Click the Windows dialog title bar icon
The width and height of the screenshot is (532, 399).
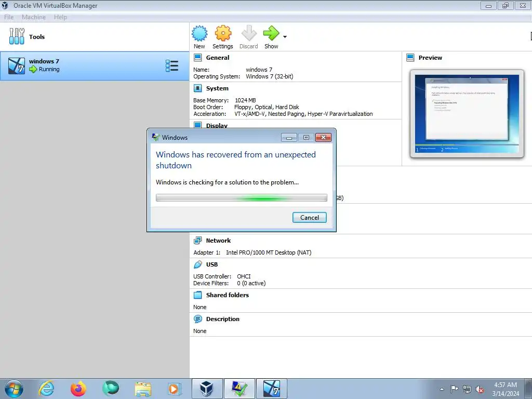click(156, 137)
